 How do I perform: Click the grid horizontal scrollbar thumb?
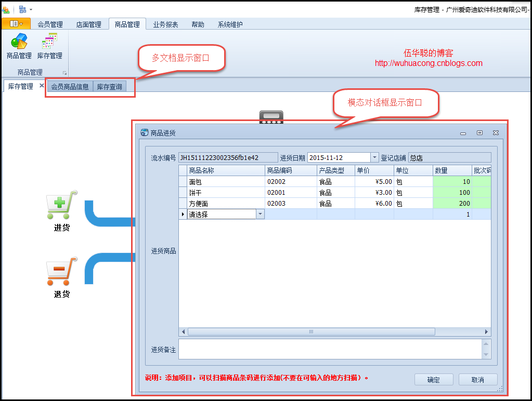point(311,331)
